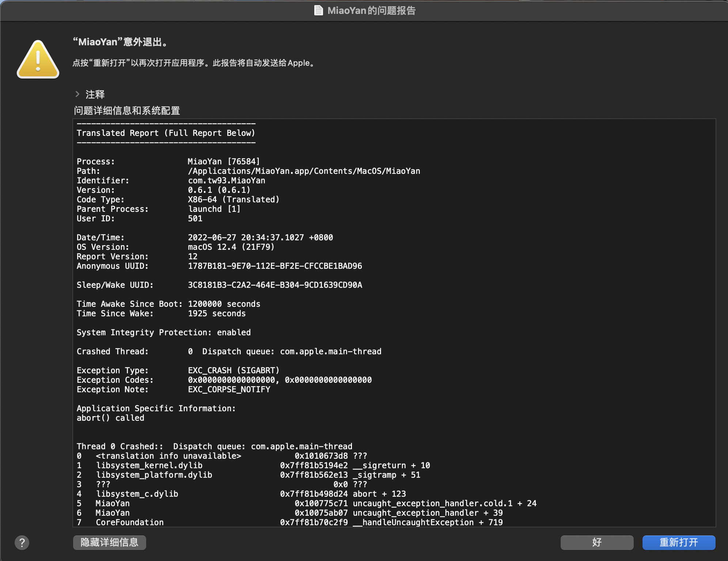This screenshot has width=728, height=561.
Task: Click the Process: MiaoYan [76584] line
Action: (168, 161)
